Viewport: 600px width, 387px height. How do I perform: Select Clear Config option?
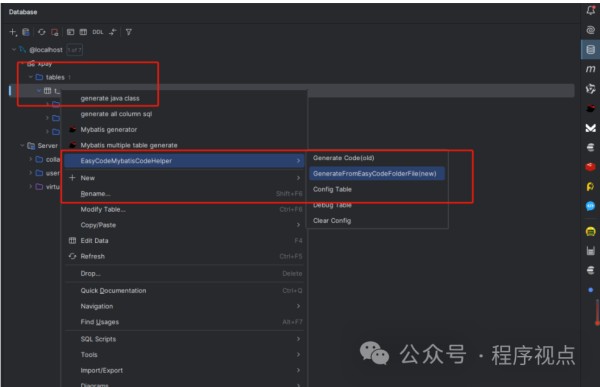point(332,220)
